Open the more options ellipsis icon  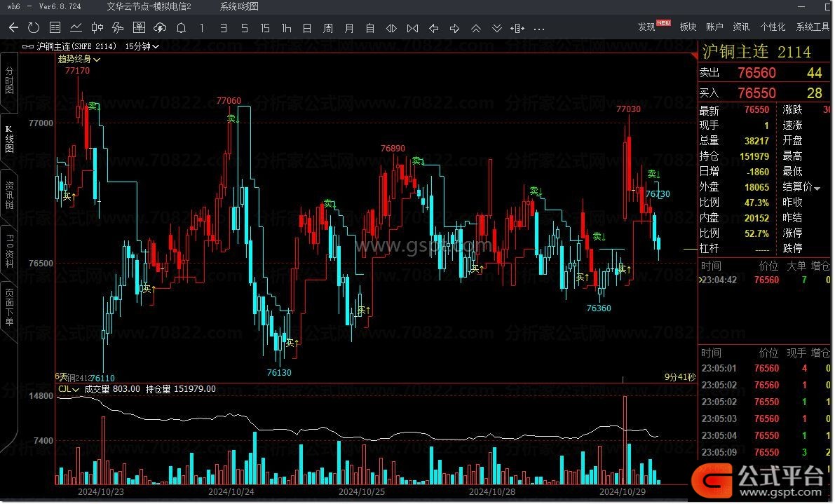coord(539,29)
